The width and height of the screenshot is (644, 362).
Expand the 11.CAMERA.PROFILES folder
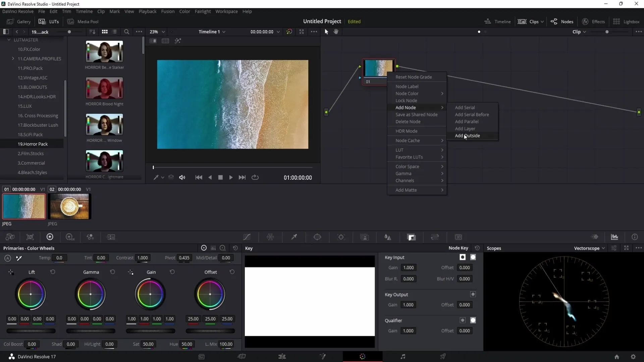(13, 58)
